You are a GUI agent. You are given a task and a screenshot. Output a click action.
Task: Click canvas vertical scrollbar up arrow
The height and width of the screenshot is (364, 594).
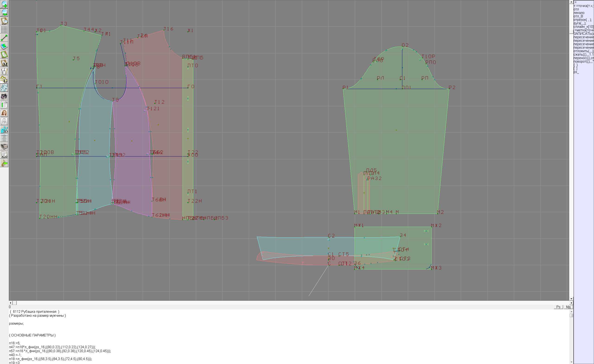click(x=571, y=2)
